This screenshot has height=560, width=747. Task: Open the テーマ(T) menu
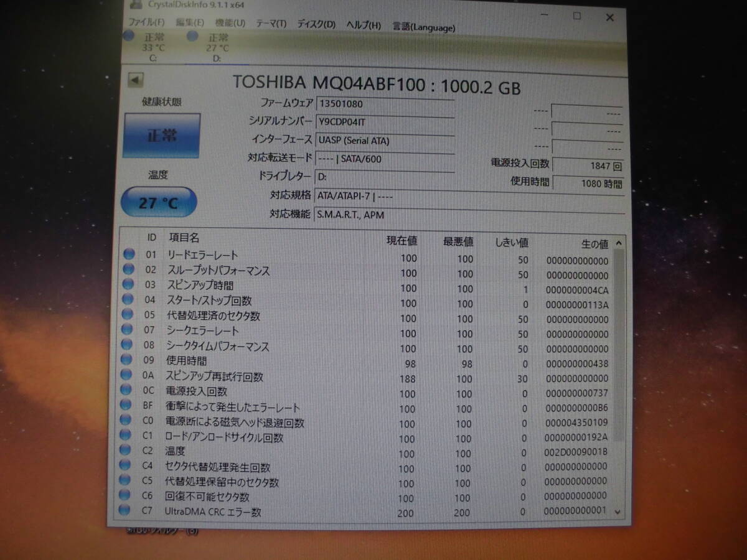pos(271,24)
